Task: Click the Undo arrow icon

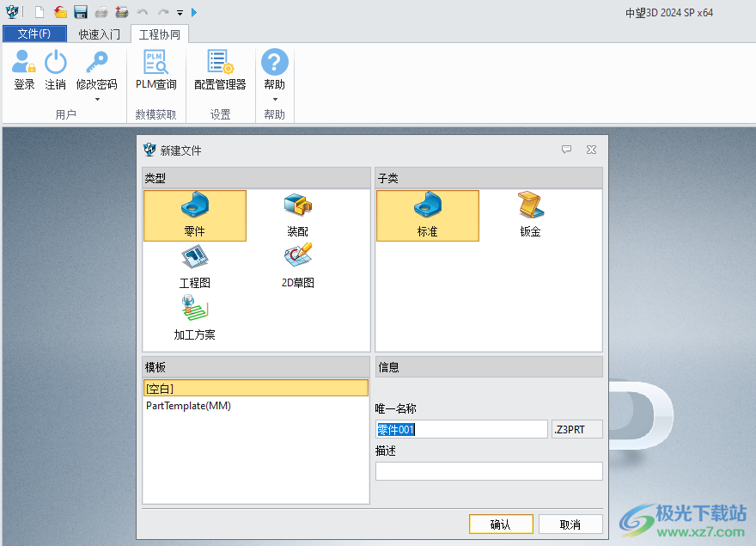Action: (x=143, y=12)
